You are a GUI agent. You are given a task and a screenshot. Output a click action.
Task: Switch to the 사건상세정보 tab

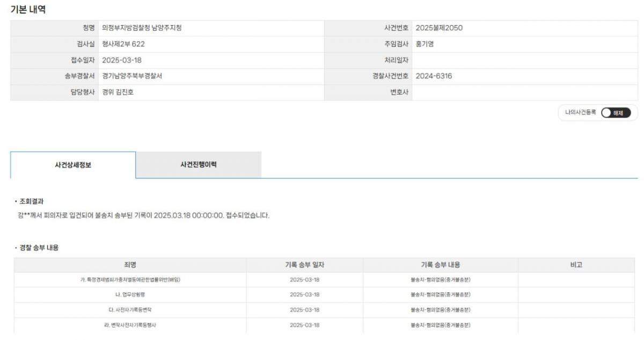[x=73, y=165]
